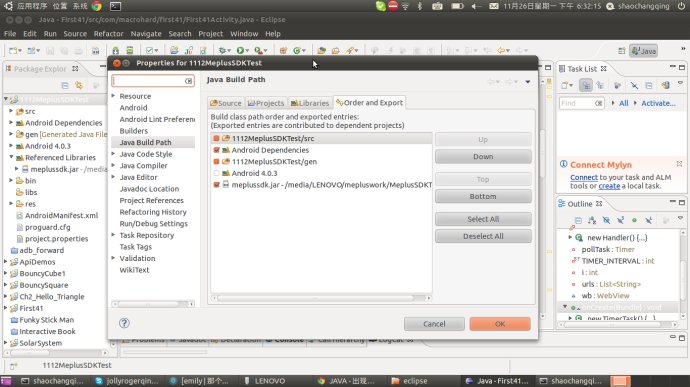Clear the properties filter text field
Viewport: 690px width, 387px height.
(188, 81)
